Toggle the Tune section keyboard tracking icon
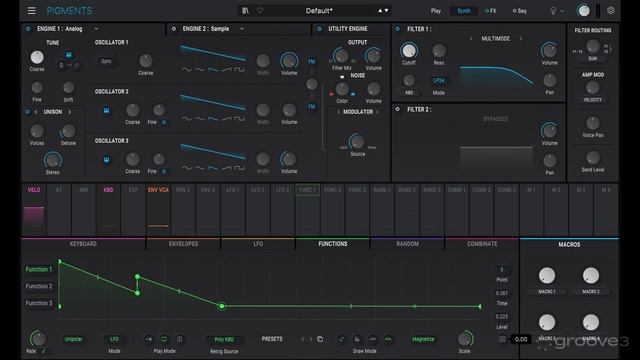Viewport: 640px width, 360px height. click(69, 55)
